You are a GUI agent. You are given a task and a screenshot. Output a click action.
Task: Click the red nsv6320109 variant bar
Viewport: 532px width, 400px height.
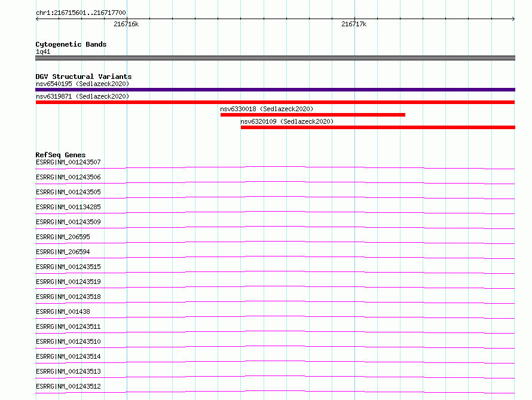(378, 127)
